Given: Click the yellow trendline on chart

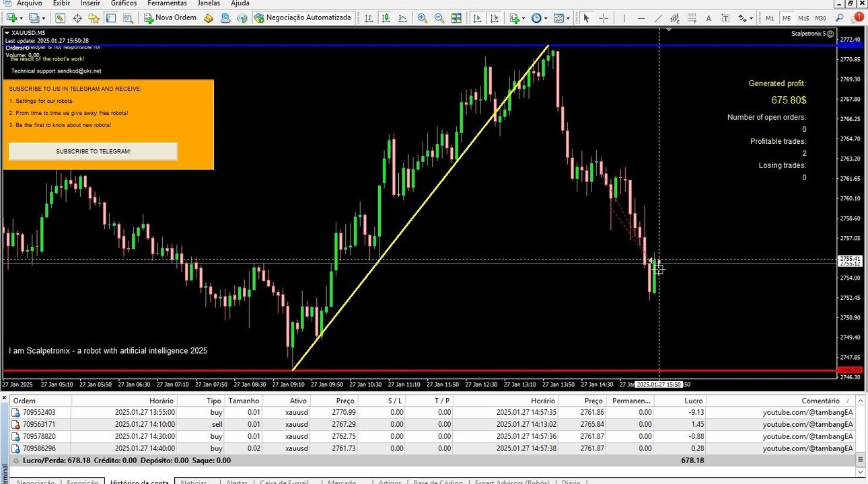Looking at the screenshot, I should pos(421,207).
